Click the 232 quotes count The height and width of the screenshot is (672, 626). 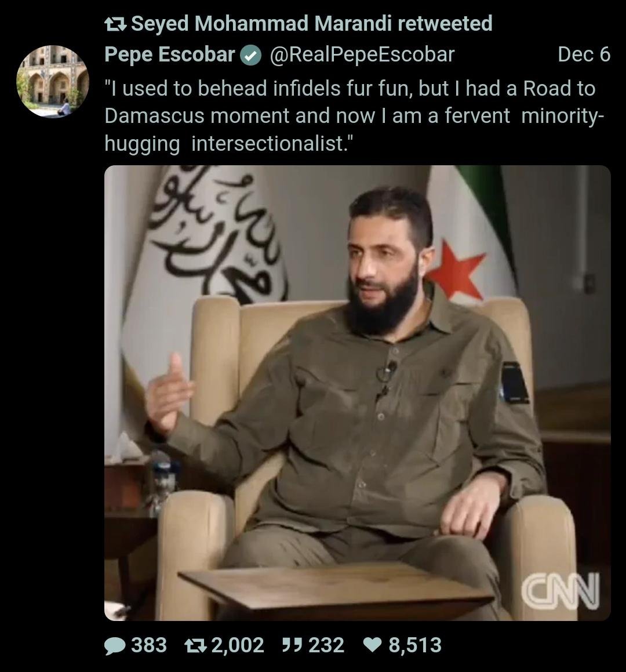[x=326, y=645]
